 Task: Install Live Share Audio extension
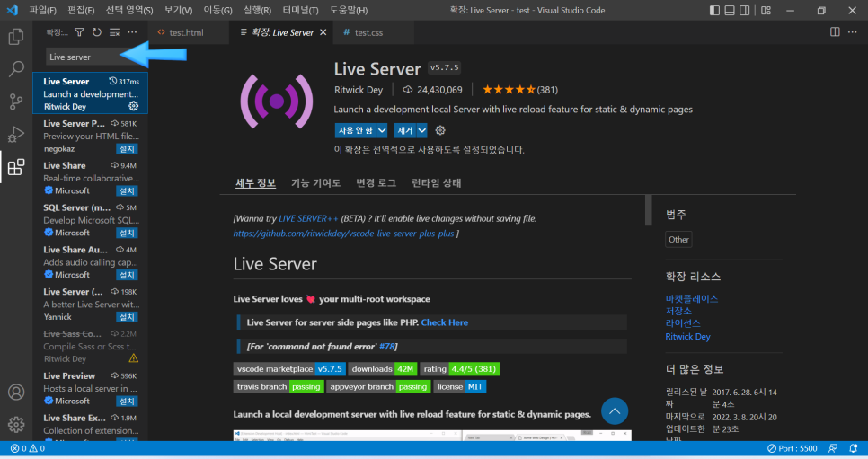point(127,275)
